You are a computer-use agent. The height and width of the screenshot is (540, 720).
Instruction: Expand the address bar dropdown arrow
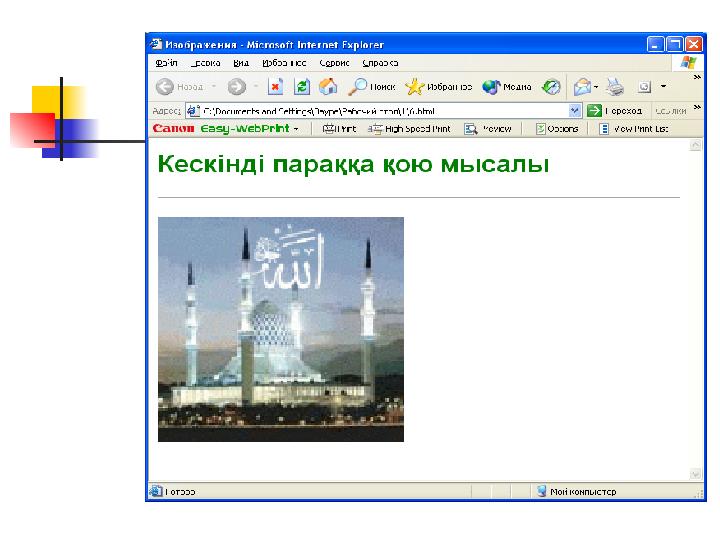pyautogui.click(x=574, y=111)
